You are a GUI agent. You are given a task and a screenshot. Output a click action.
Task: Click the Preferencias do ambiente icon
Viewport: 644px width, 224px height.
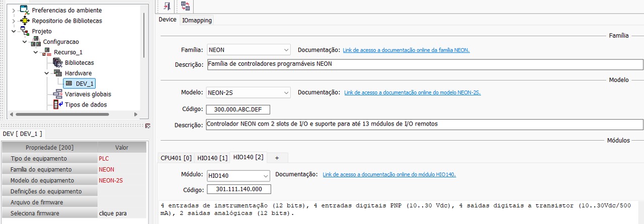point(24,10)
